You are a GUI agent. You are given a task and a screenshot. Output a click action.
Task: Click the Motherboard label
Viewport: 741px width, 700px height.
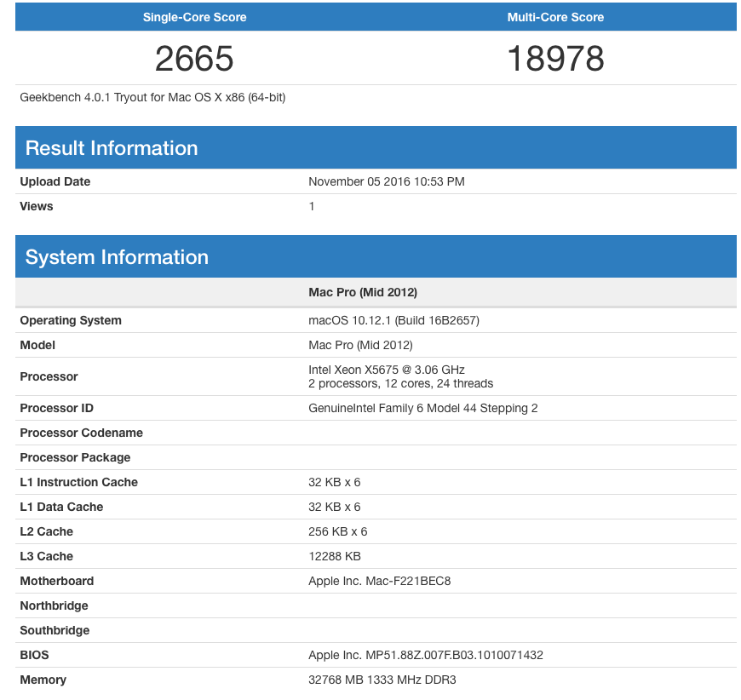(x=57, y=581)
